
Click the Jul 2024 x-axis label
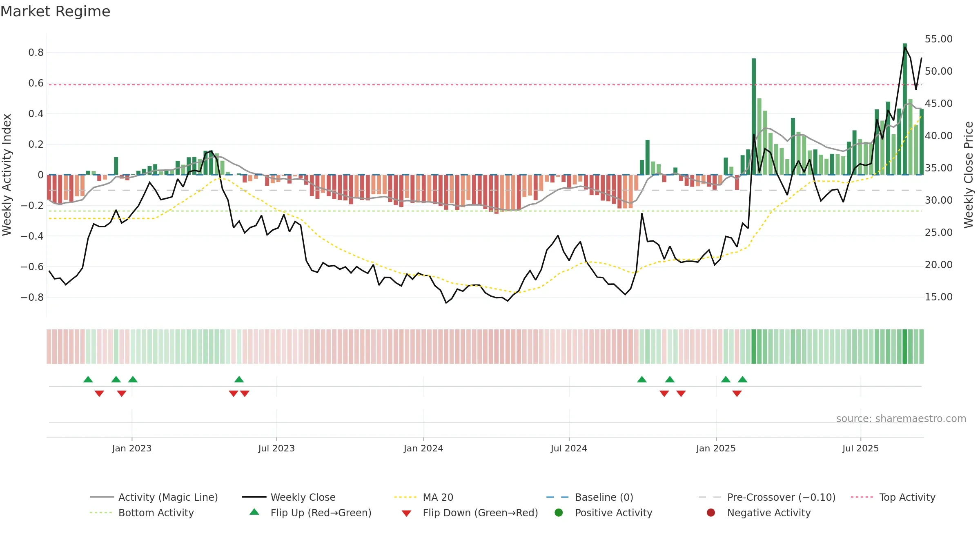click(569, 448)
